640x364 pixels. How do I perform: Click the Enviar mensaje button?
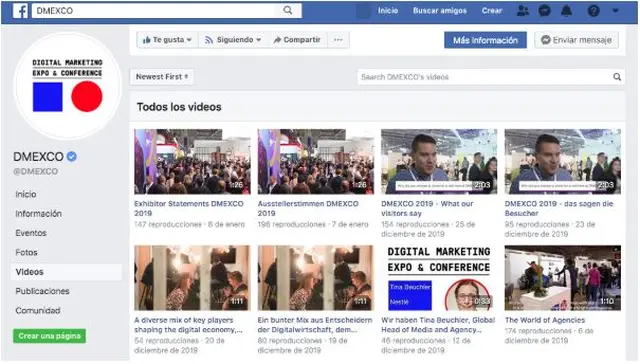576,40
